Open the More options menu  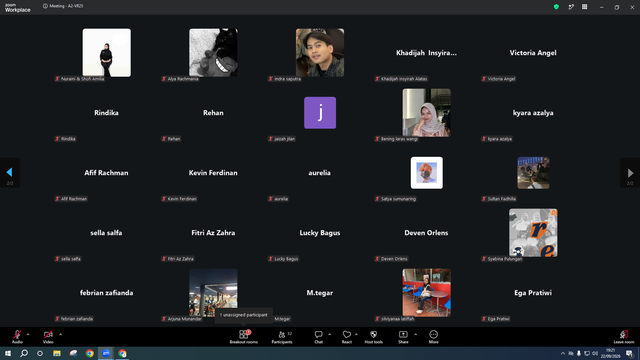click(433, 336)
